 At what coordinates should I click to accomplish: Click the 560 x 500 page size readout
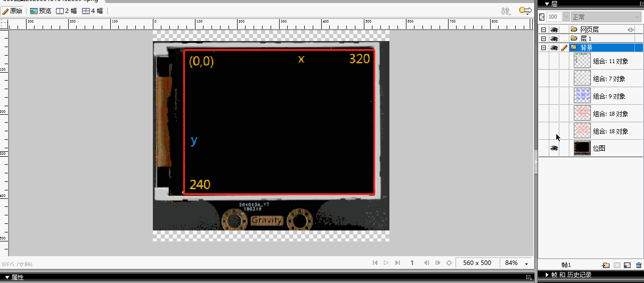(477, 263)
